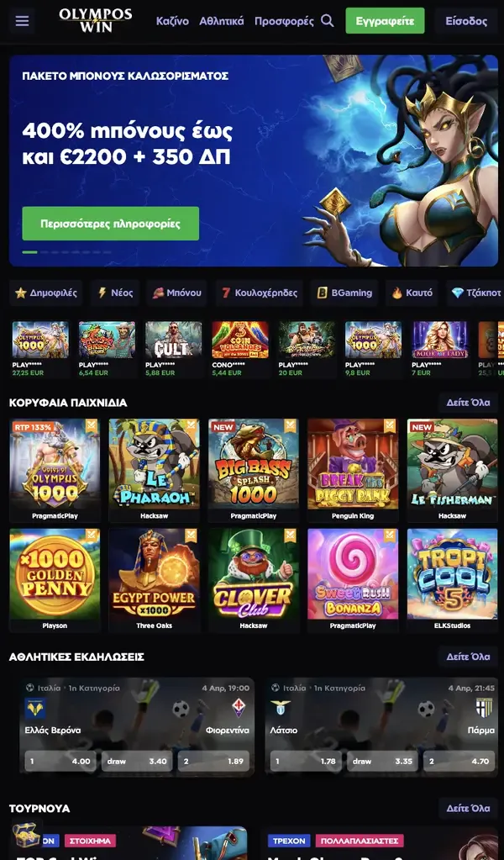Screen dimensions: 504x860
Task: Choose the BGaming provider filter
Action: tap(344, 293)
